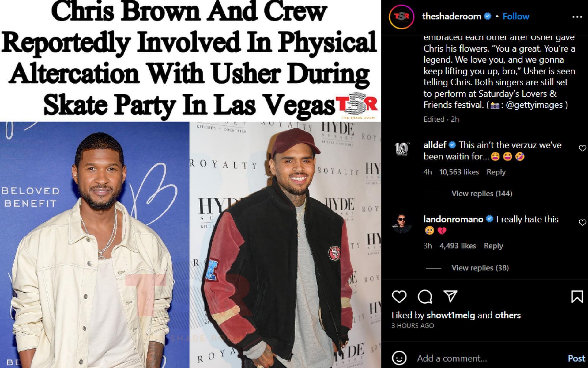Follow theshaderoom account
Image resolution: width=588 pixels, height=368 pixels.
(516, 16)
